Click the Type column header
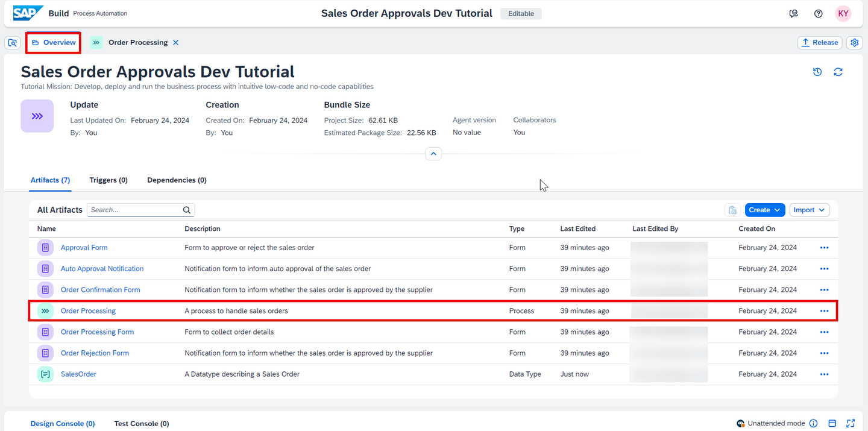Viewport: 868px width, 431px height. click(x=517, y=229)
